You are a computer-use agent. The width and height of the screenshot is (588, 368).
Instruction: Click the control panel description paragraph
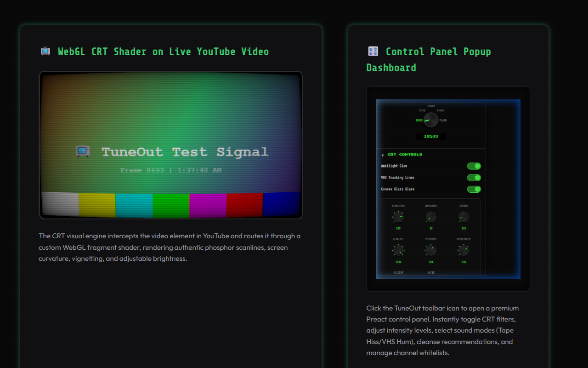click(x=443, y=331)
